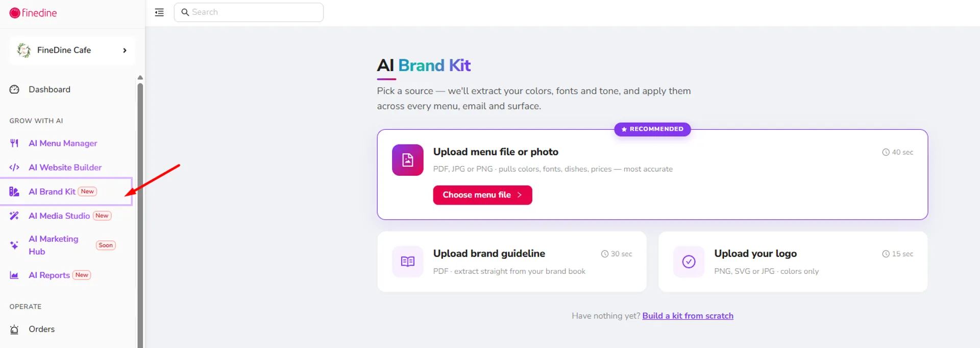
Task: Click the sidebar scroll up arrow
Action: click(140, 78)
